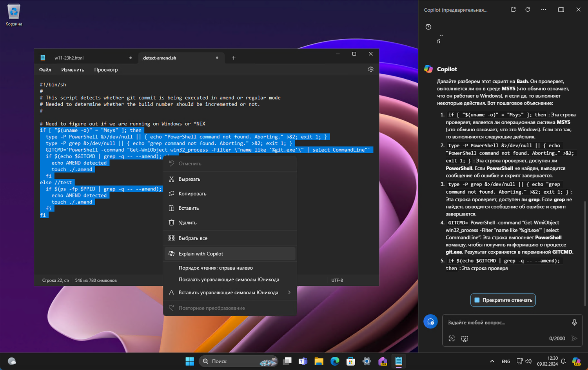Open Copilot in a new window
588x370 pixels.
(513, 10)
